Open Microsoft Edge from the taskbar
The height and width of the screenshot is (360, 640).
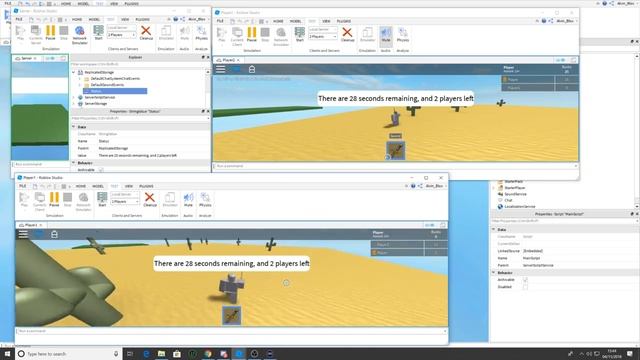pos(146,354)
